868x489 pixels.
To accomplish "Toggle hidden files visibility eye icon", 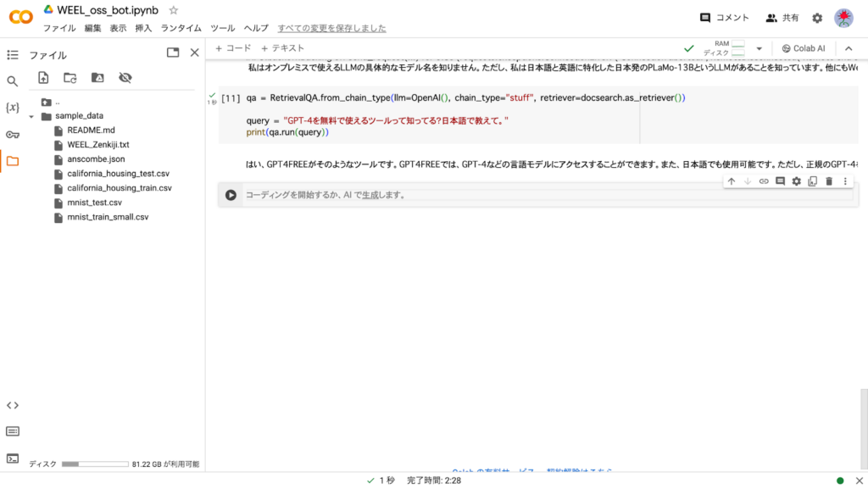I will click(125, 78).
